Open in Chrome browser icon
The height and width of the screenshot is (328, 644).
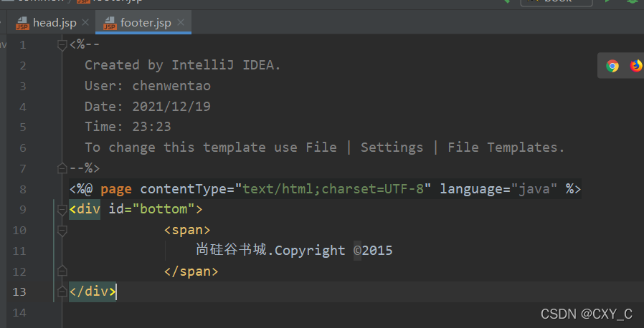(612, 66)
